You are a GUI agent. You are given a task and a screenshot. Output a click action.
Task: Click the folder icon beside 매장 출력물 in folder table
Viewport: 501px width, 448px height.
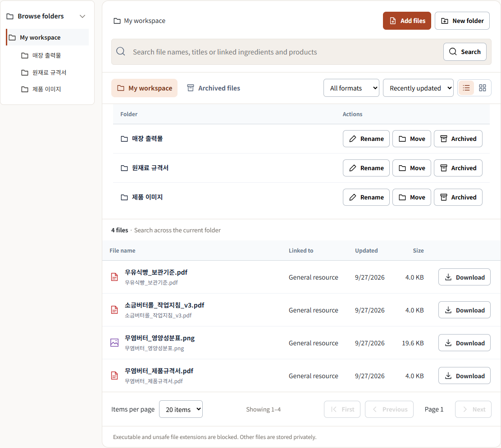tap(124, 139)
